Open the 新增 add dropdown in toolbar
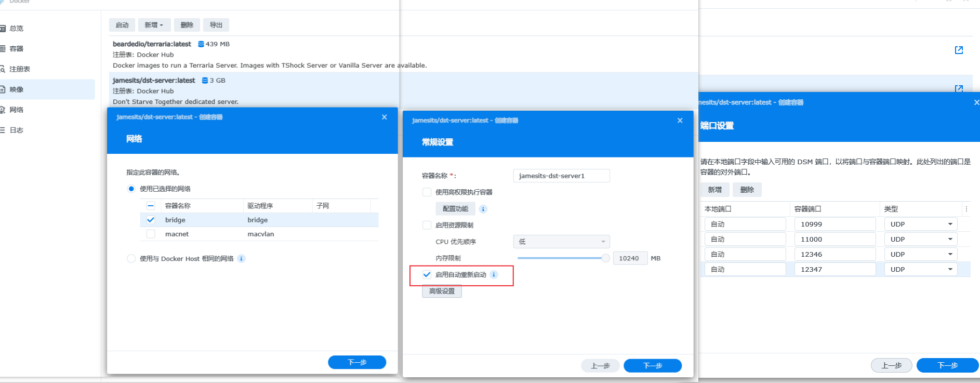Screen dimensions: 980x383 pyautogui.click(x=154, y=25)
